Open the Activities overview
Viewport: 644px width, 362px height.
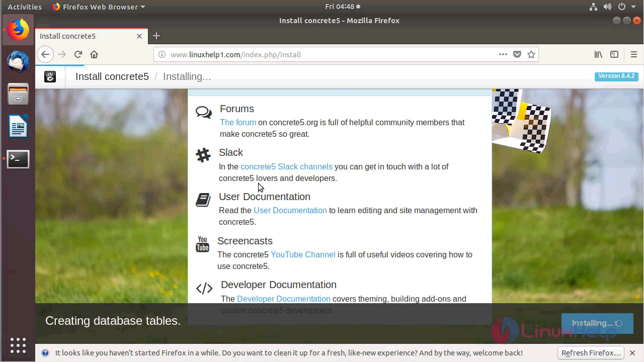[x=25, y=7]
